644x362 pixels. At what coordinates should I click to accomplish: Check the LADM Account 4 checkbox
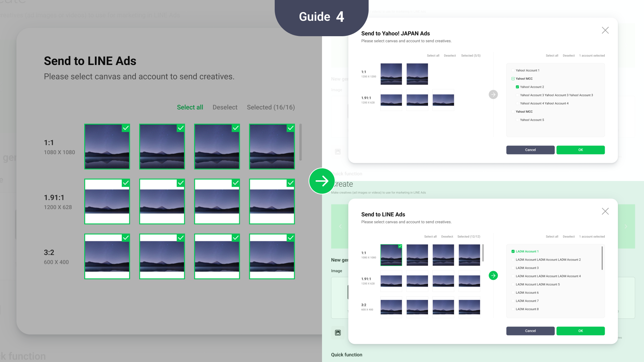513,276
